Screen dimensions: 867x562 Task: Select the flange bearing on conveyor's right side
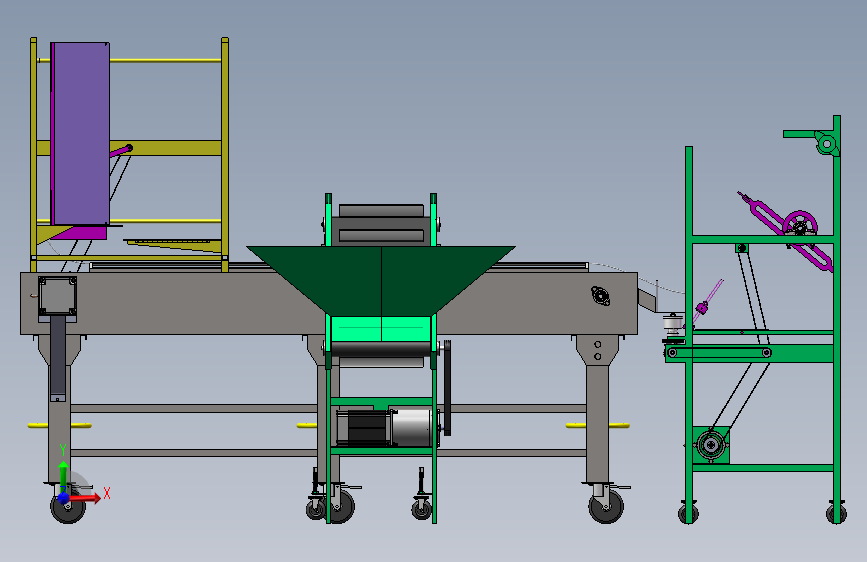pos(600,295)
